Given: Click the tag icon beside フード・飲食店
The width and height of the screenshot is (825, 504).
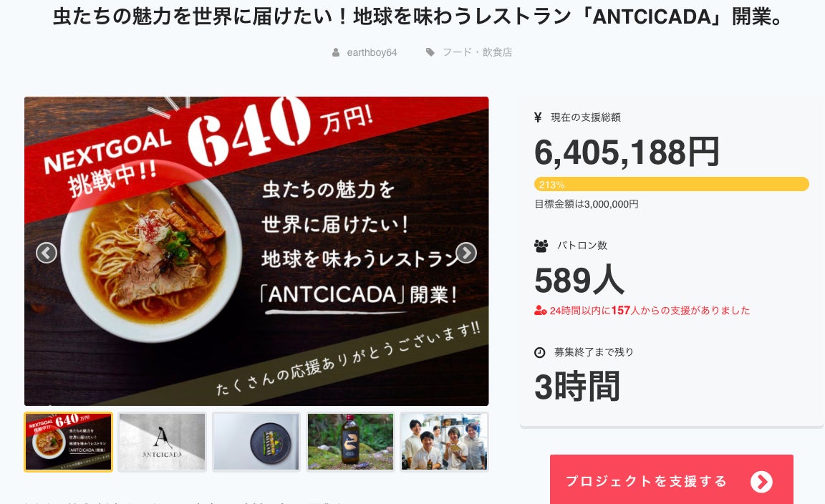Looking at the screenshot, I should (430, 52).
